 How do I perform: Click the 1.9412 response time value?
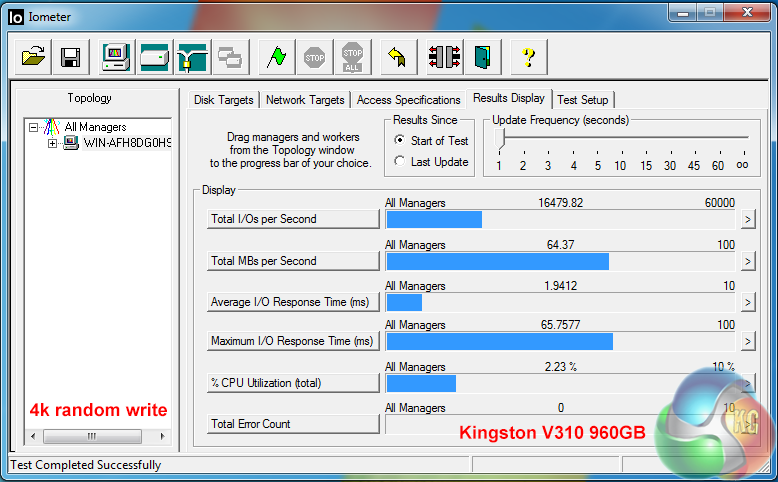[560, 286]
